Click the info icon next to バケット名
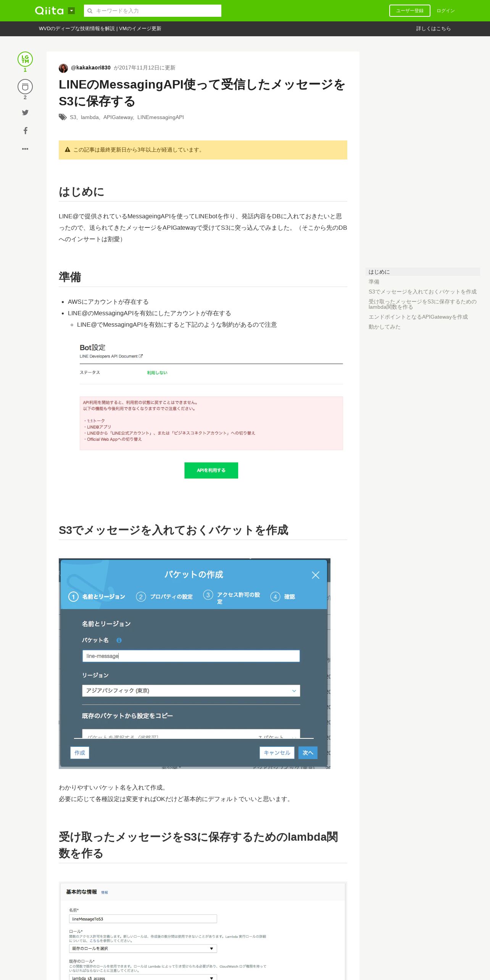Viewport: 490px width, 980px height. [119, 640]
